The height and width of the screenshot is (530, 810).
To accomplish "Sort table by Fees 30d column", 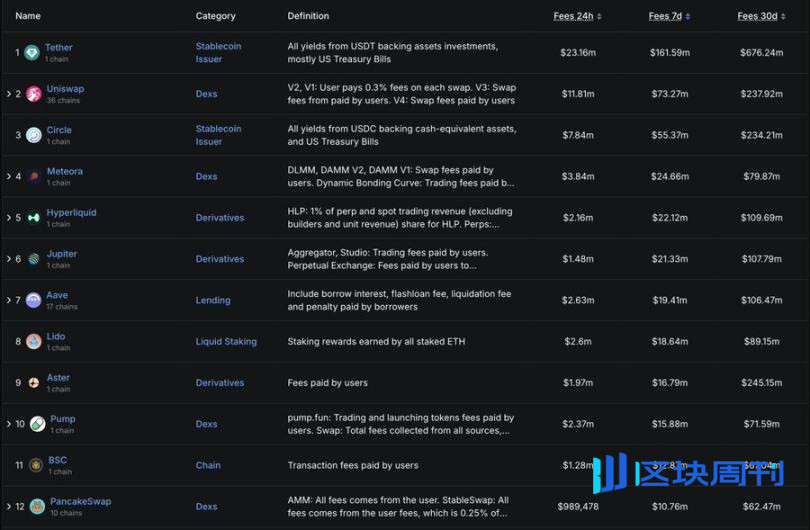I will pyautogui.click(x=761, y=16).
